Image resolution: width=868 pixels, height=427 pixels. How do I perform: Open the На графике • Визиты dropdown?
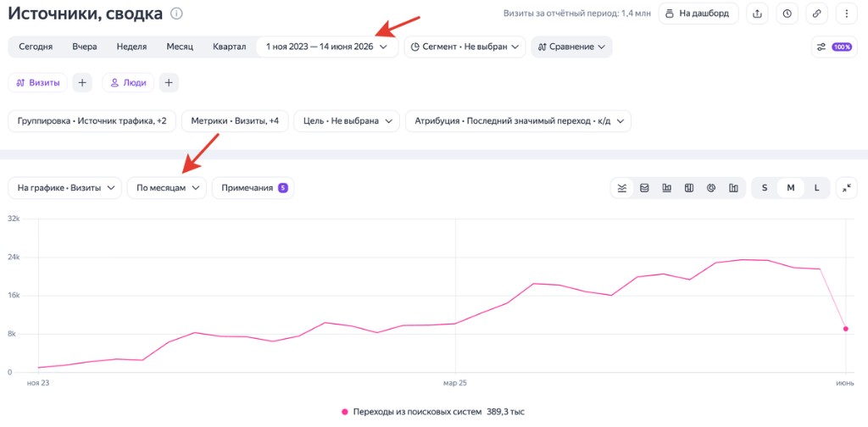64,188
